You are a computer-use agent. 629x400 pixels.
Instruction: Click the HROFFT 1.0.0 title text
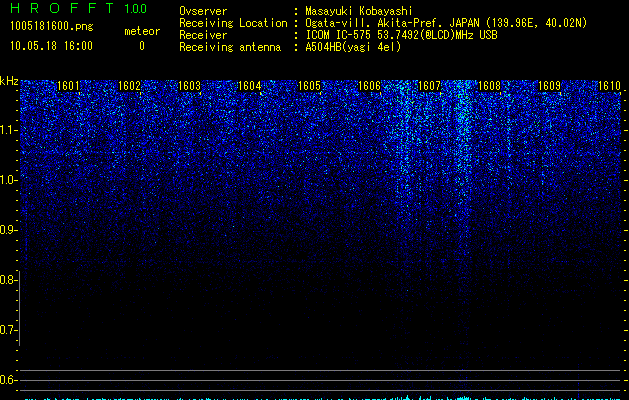click(78, 8)
